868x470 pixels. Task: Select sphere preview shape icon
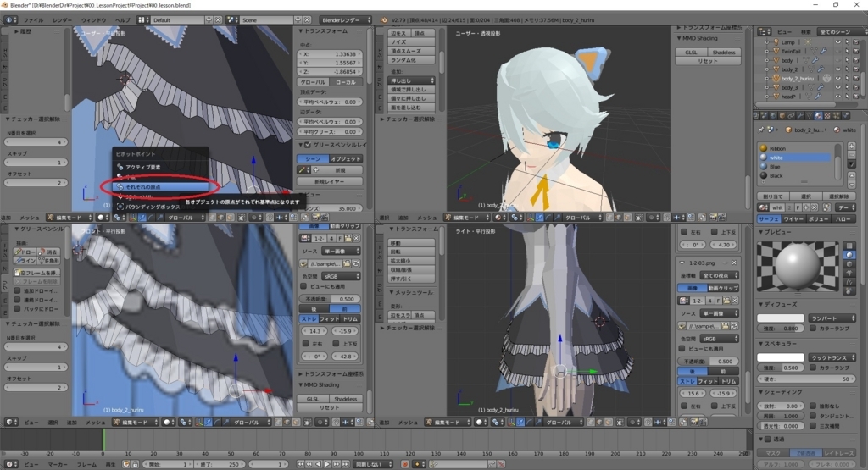coord(849,255)
